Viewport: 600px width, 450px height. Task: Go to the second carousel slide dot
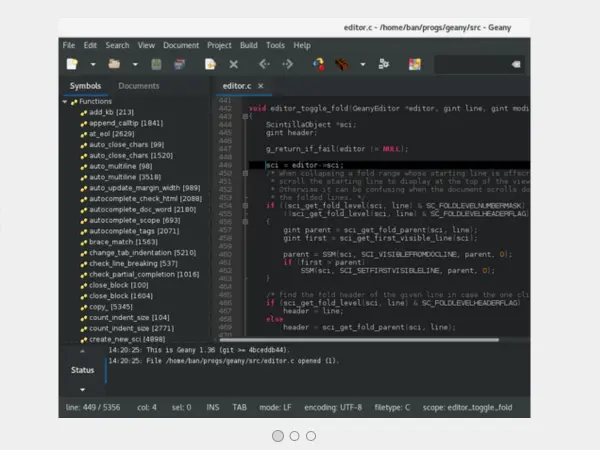click(x=294, y=436)
